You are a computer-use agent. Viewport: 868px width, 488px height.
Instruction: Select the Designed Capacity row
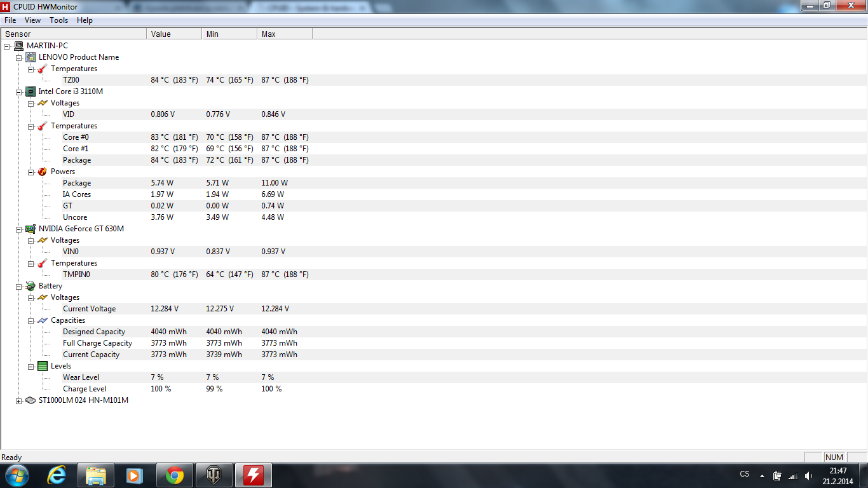(x=434, y=332)
